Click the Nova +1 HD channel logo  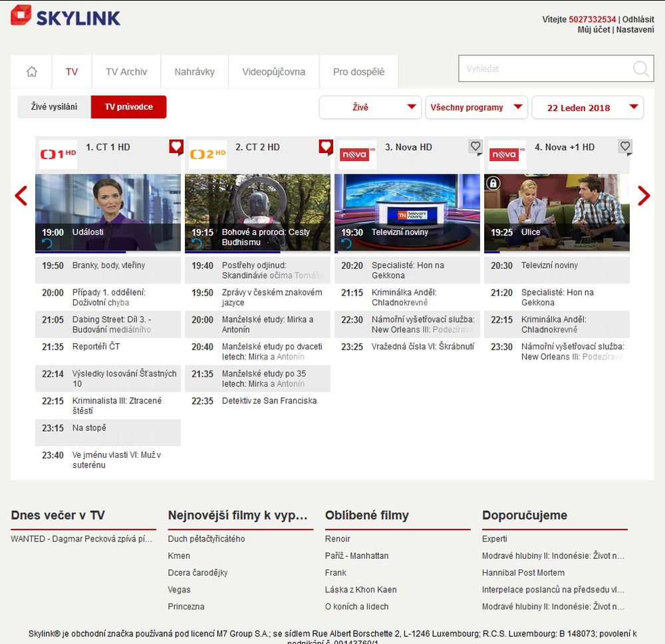click(507, 154)
